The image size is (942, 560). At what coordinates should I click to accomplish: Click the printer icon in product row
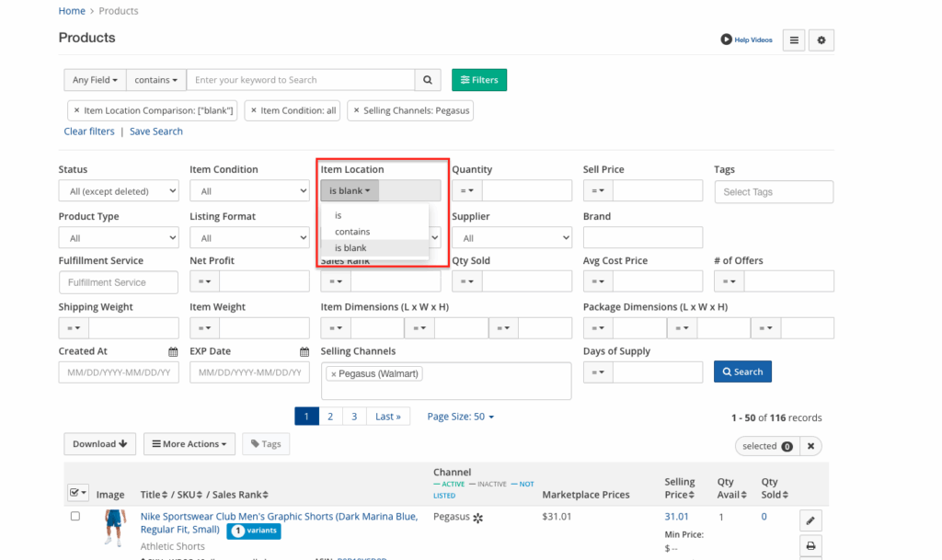point(810,546)
